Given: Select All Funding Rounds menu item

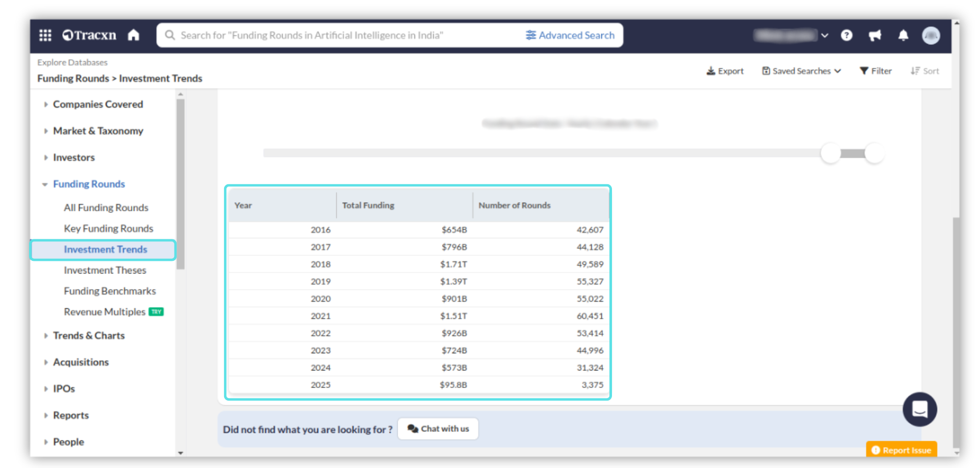Looking at the screenshot, I should (106, 208).
